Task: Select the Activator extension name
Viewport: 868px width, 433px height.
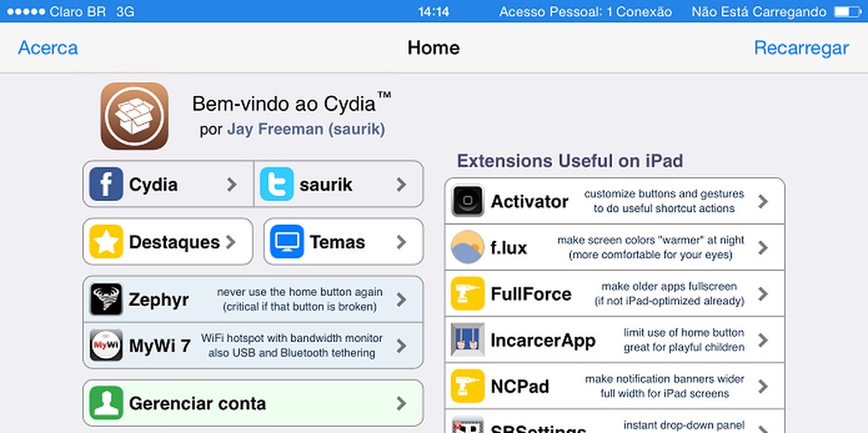Action: (x=530, y=201)
